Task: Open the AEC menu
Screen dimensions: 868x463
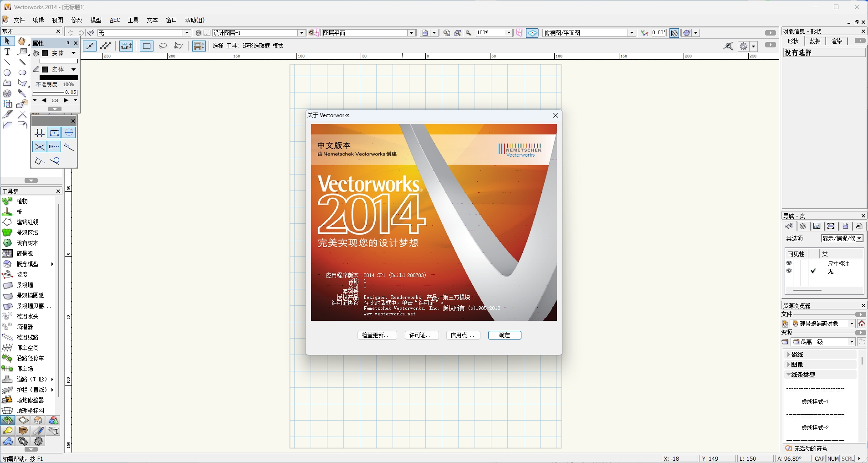Action: point(114,20)
